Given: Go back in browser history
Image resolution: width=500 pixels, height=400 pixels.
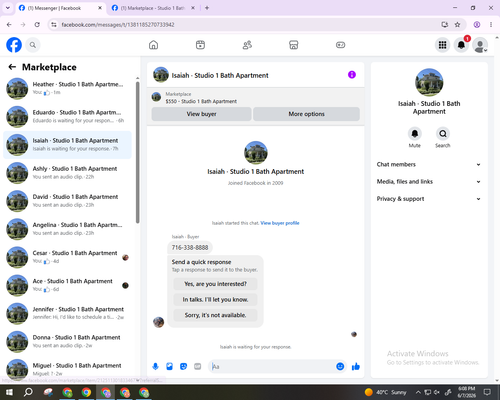Looking at the screenshot, I should point(9,25).
